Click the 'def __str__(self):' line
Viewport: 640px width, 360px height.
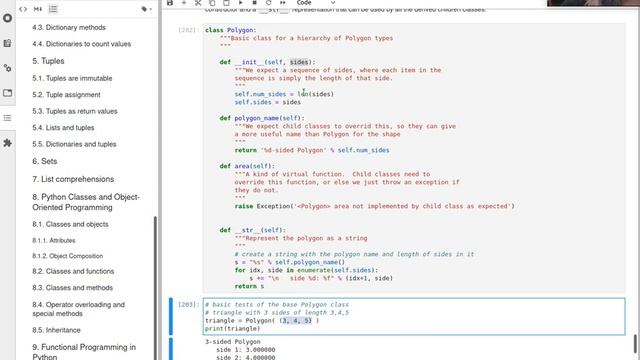tap(253, 230)
